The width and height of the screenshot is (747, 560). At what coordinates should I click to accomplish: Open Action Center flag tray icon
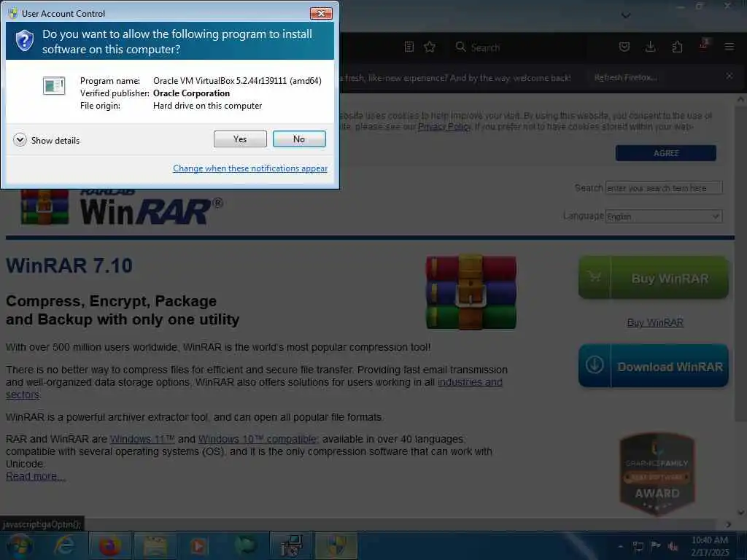(x=656, y=546)
